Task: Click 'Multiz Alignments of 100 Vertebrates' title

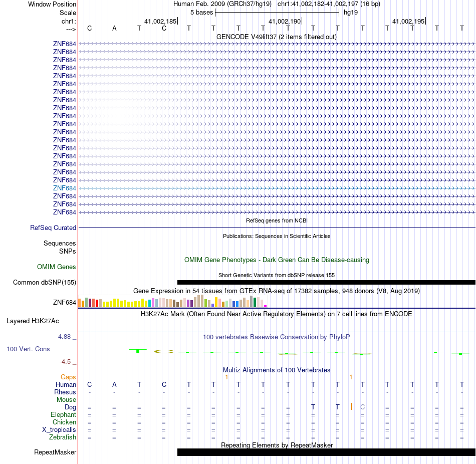Action: 277,370
